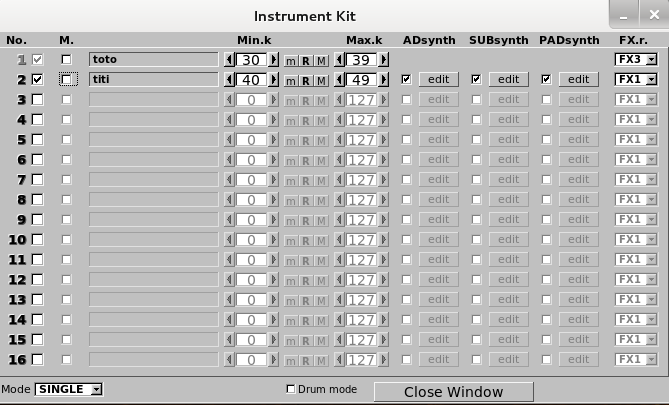Click the titi name field
This screenshot has height=405, width=669.
coord(154,79)
